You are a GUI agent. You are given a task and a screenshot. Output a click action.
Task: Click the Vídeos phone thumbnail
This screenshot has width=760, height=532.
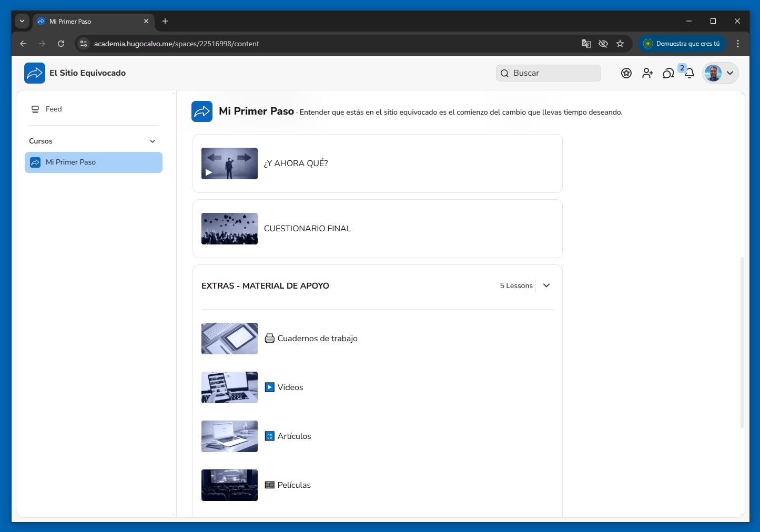pos(229,387)
